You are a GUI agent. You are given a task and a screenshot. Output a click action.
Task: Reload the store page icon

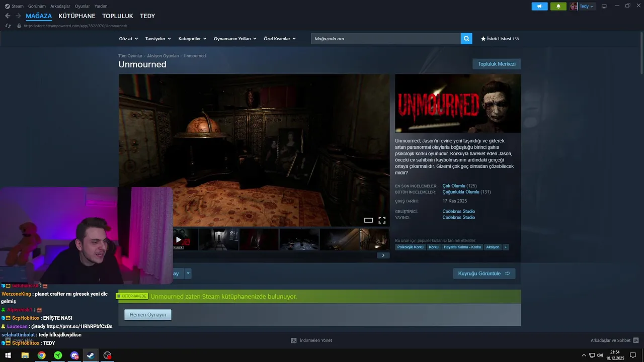point(8,26)
